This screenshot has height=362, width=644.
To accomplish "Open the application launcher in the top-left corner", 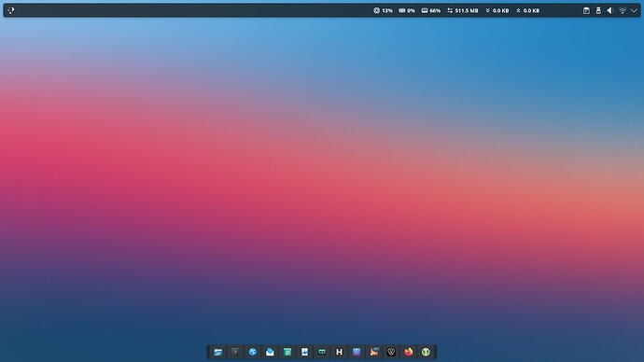I will coord(11,10).
